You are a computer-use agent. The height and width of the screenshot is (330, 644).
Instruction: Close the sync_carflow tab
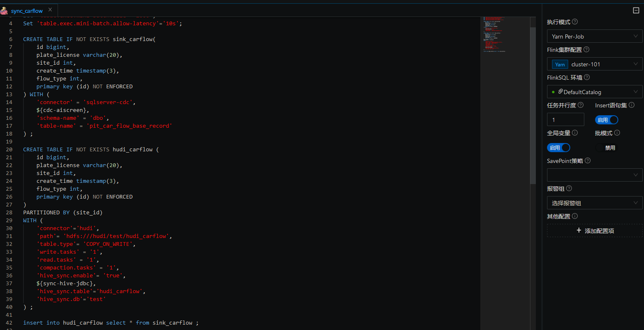(50, 10)
